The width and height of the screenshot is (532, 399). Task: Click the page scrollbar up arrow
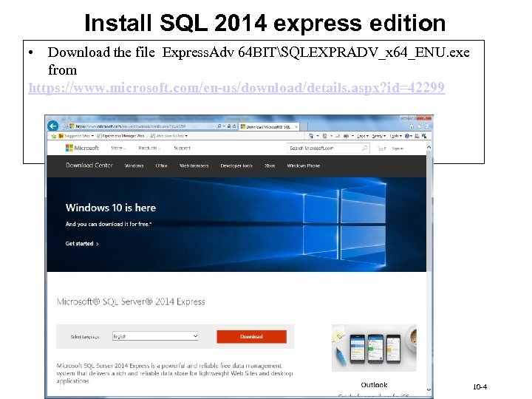point(429,147)
